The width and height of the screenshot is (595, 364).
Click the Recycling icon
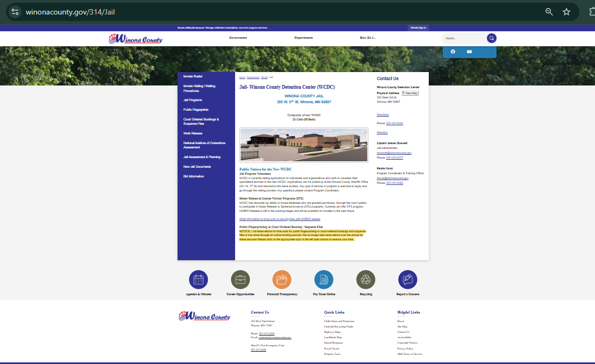pos(366,280)
